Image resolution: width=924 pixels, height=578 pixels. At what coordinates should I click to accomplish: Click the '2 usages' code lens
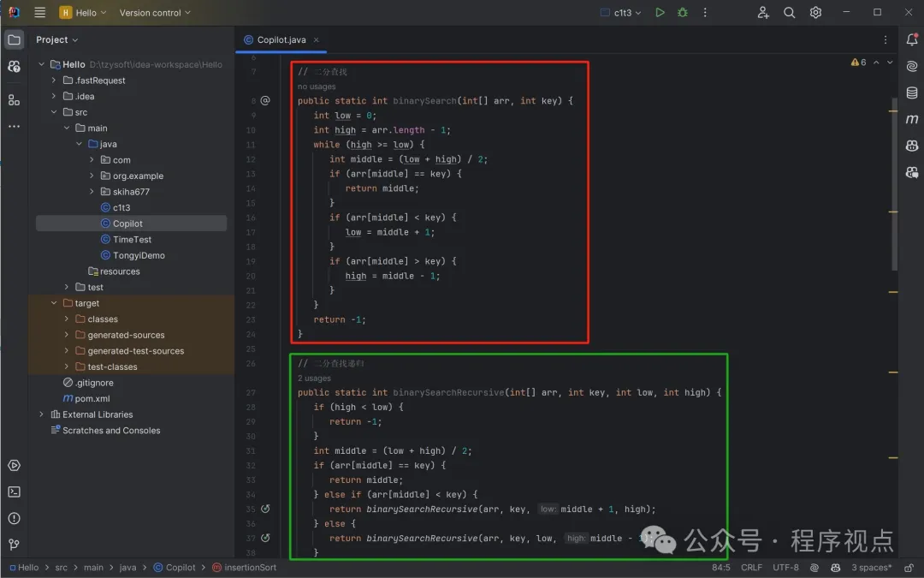click(314, 378)
